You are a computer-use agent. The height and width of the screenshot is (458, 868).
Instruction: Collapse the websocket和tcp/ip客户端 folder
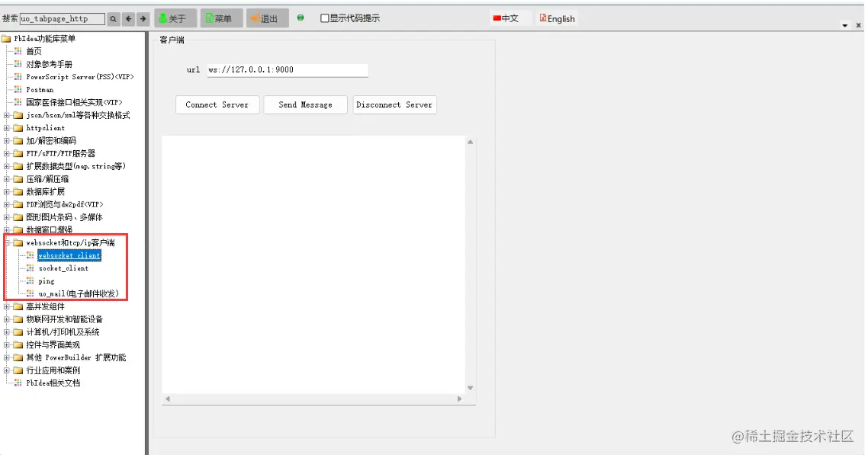[6, 242]
